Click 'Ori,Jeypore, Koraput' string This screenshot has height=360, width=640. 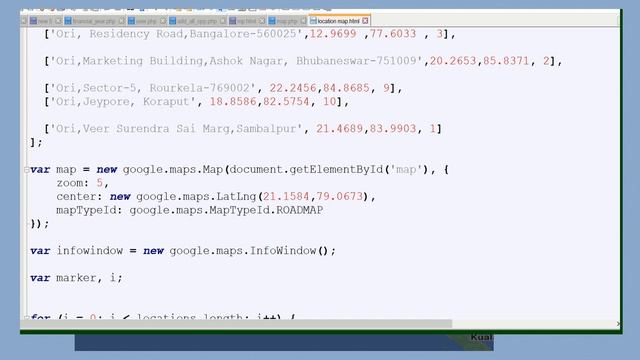tap(122, 101)
